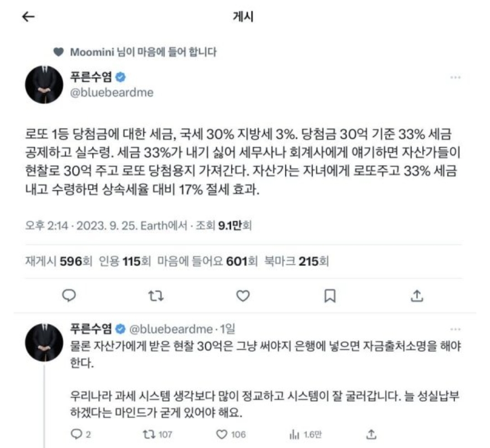The image size is (490, 448).
Task: Share the reply post via upload icon
Action: click(x=371, y=434)
